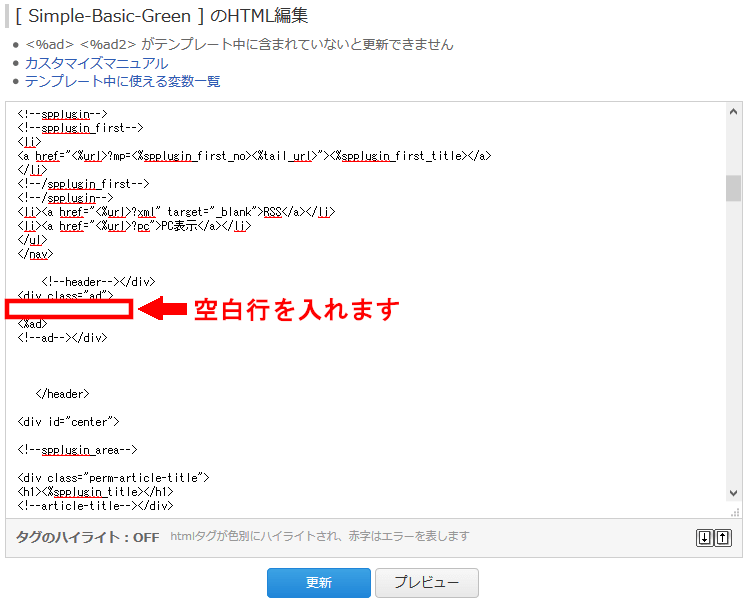Click the <!--/spplugin_first--> line
Viewport: 748px width, 602px height.
(83, 184)
